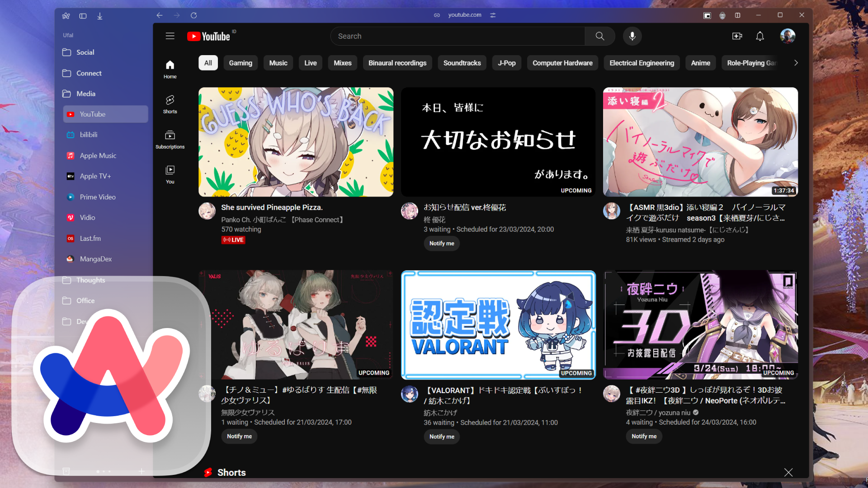Viewport: 868px width, 488px height.
Task: Click the Arc browser back arrow
Action: coord(160,15)
